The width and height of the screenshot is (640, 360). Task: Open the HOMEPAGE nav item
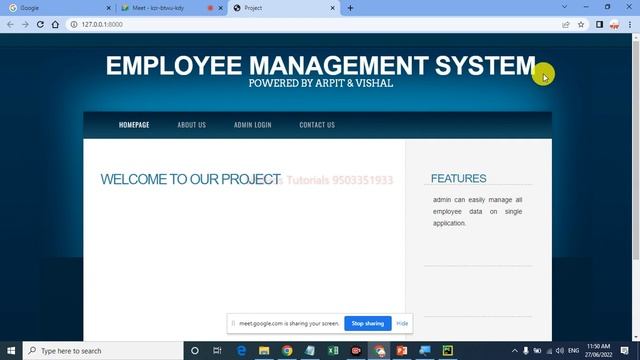point(134,125)
